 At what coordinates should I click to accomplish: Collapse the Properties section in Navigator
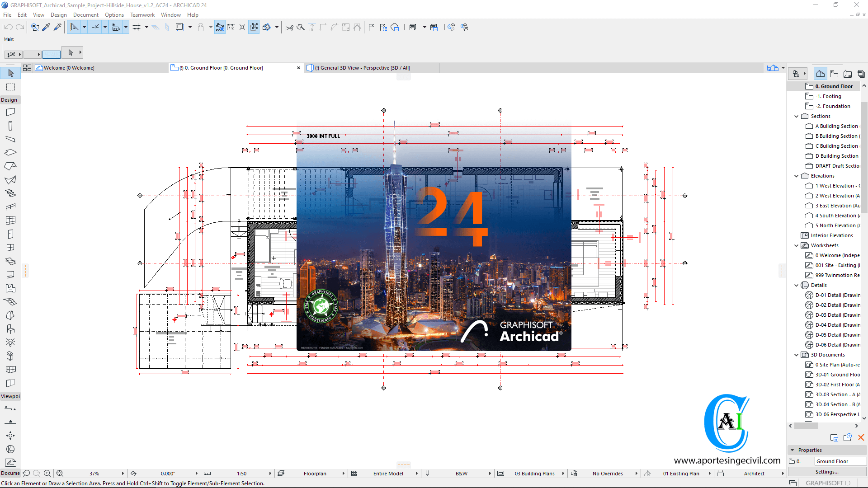click(x=793, y=450)
